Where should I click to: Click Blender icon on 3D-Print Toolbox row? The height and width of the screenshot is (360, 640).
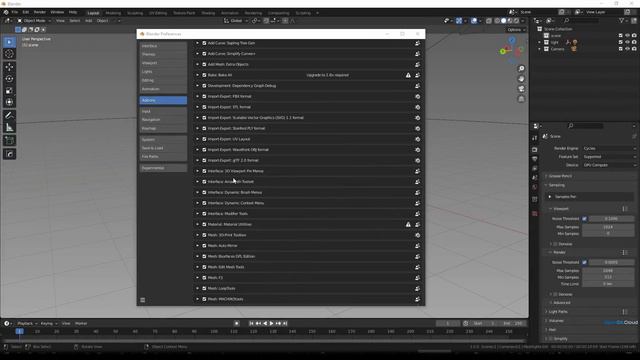coord(418,235)
